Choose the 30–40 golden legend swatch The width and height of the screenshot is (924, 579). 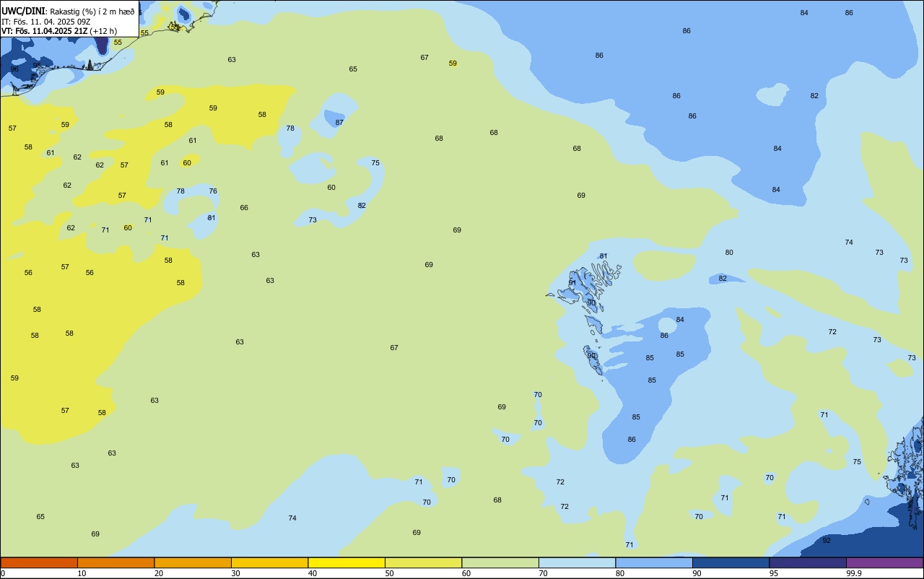click(x=269, y=562)
